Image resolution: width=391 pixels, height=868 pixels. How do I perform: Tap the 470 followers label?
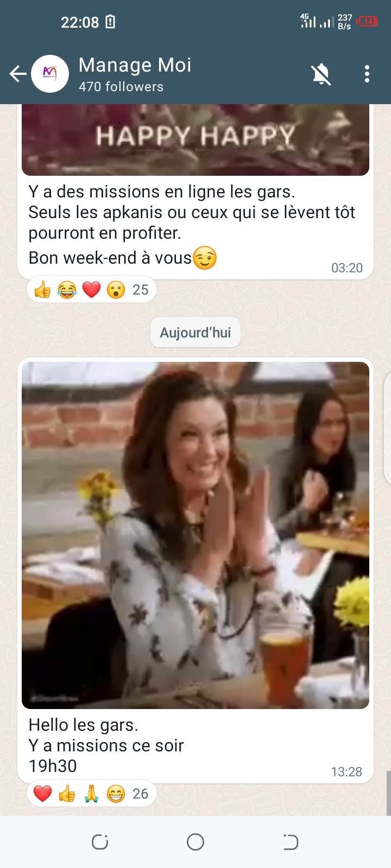(121, 87)
